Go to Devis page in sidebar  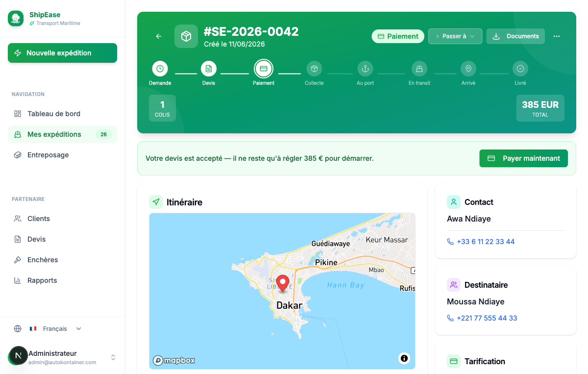(x=62, y=239)
